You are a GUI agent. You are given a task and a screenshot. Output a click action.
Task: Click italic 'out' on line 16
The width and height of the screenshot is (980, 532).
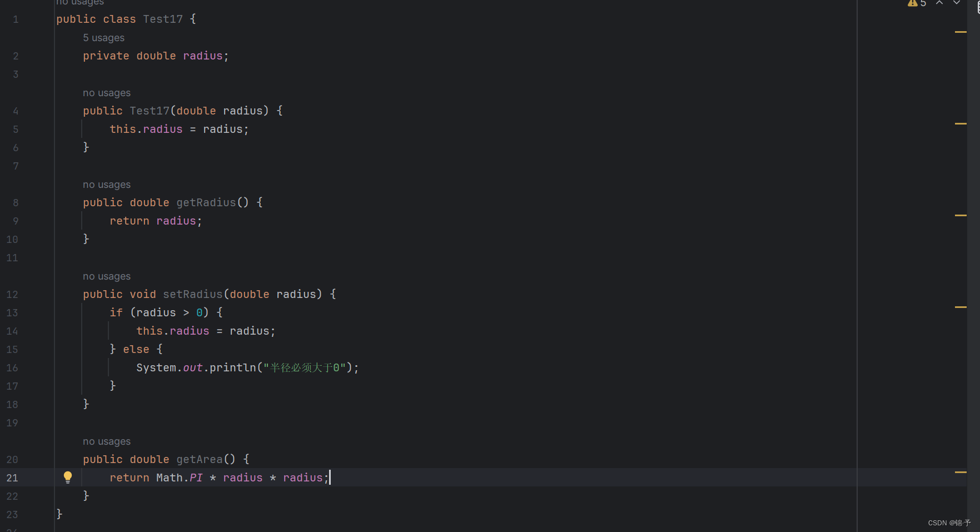pos(193,367)
